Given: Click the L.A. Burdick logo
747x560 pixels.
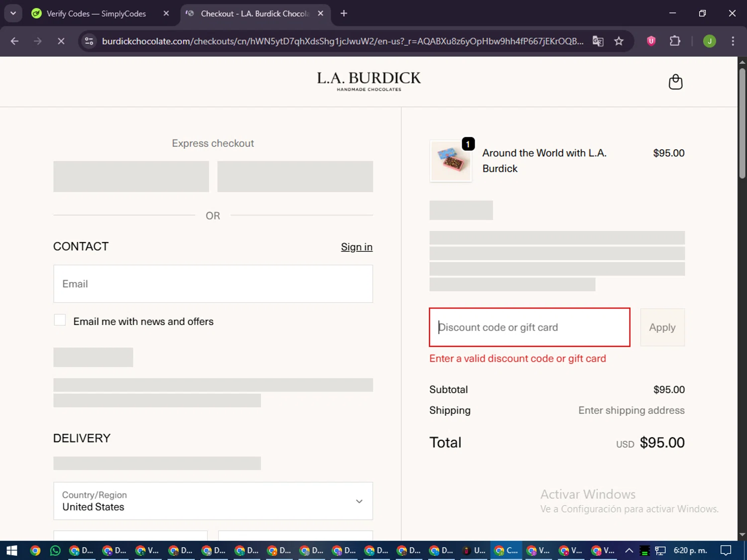Looking at the screenshot, I should pos(369,82).
